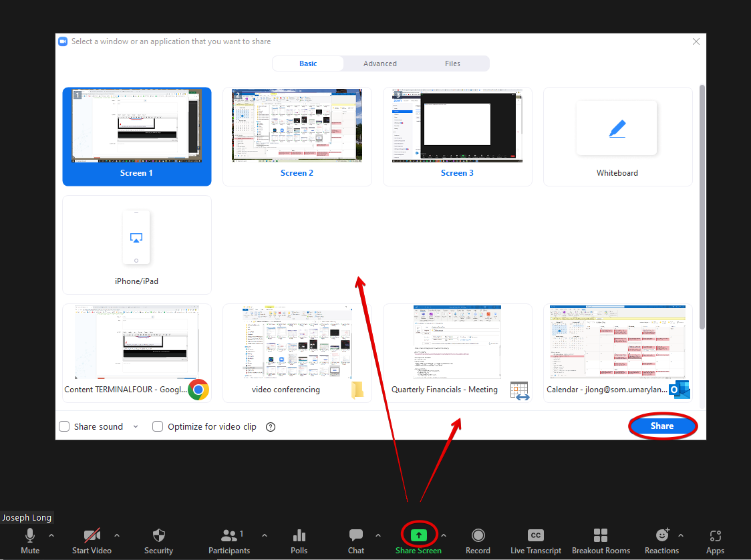Open the arrow menu next to Share Screen
This screenshot has height=560, width=751.
click(x=444, y=535)
